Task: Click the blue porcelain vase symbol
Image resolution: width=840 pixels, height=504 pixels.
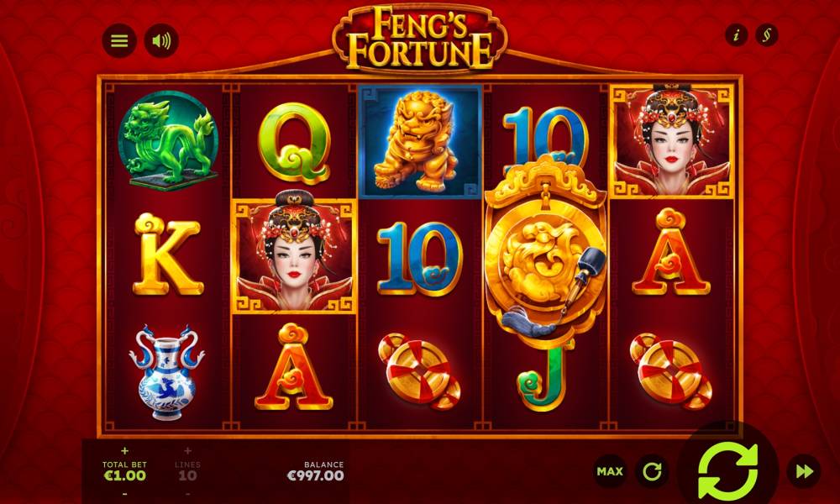Action: tap(166, 372)
